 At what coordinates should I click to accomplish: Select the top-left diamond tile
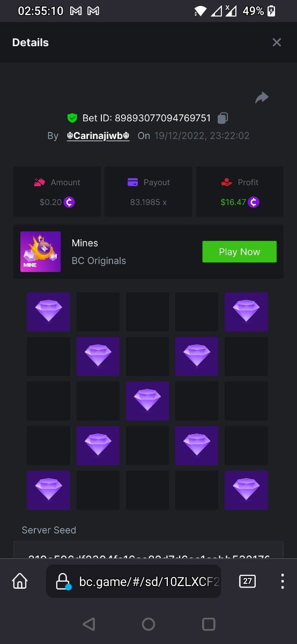(49, 312)
